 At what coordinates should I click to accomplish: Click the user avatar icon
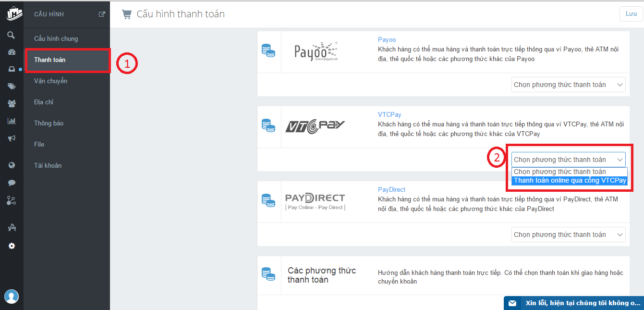point(12,296)
